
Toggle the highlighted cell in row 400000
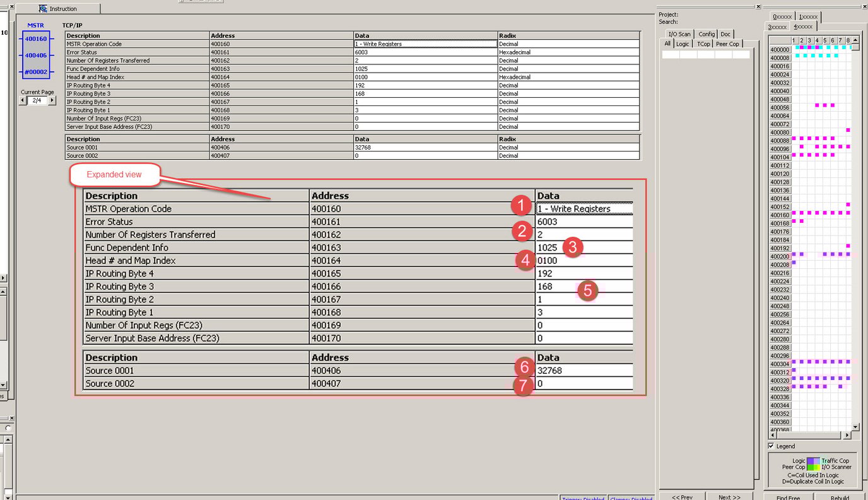(802, 47)
